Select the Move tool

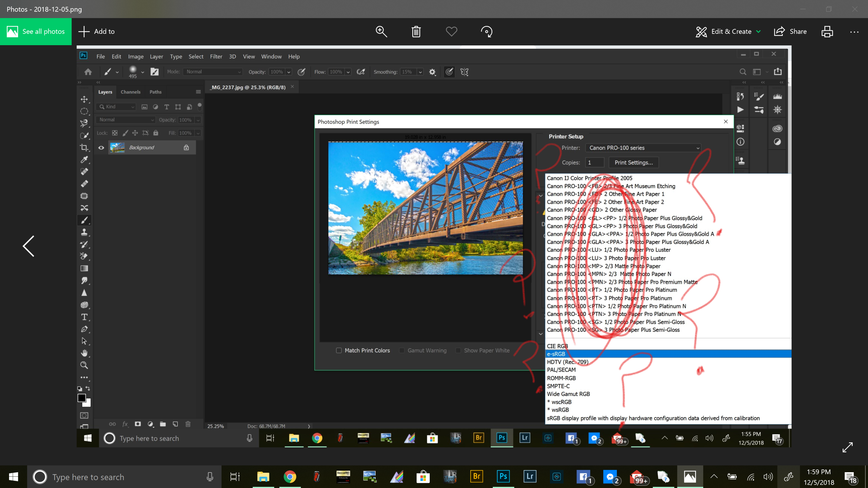coord(84,99)
